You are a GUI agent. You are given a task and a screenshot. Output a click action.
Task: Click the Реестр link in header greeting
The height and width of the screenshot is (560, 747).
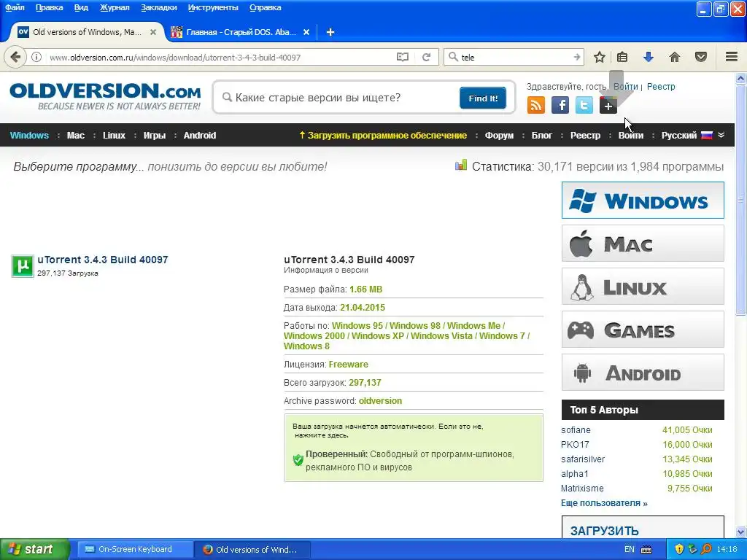[x=661, y=87]
